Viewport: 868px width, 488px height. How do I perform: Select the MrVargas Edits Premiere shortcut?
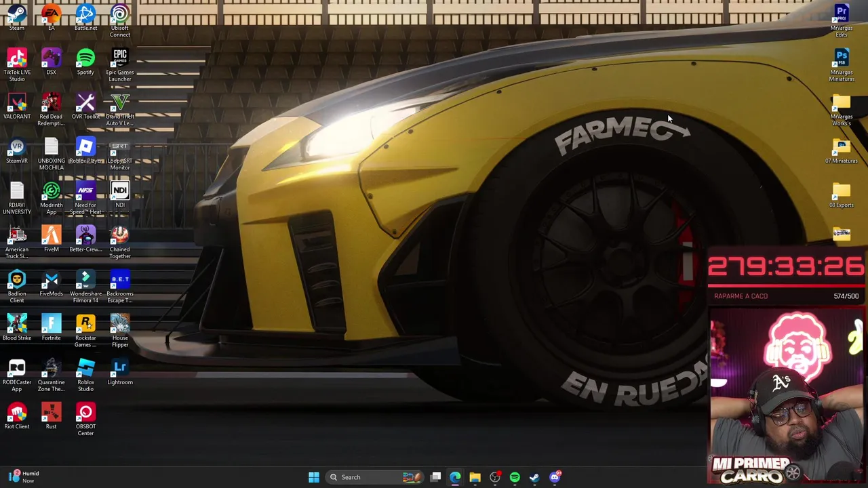(842, 20)
